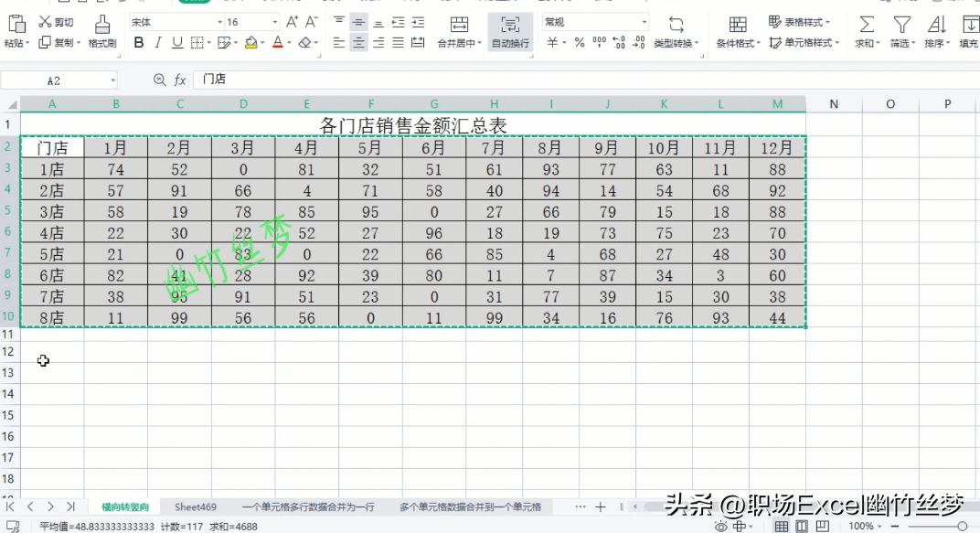980x533 pixels.
Task: Open 一个单元格多行数据合并为一行 sheet tab
Action: (x=308, y=506)
